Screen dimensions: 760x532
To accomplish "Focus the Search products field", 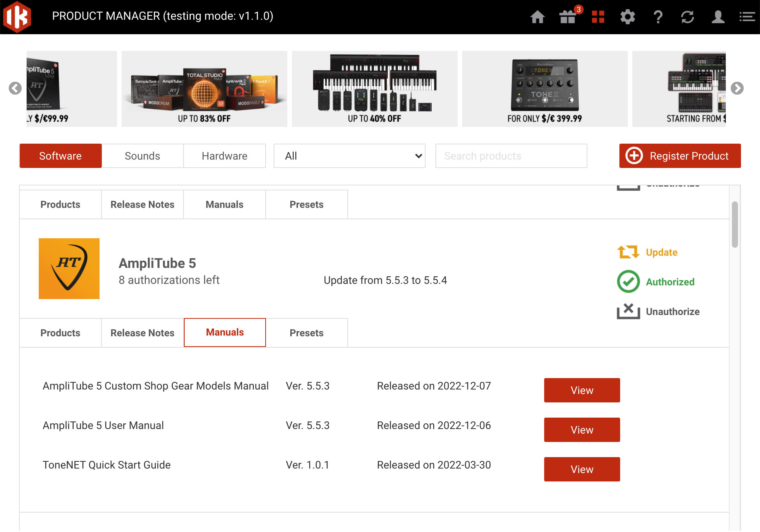I will point(511,156).
